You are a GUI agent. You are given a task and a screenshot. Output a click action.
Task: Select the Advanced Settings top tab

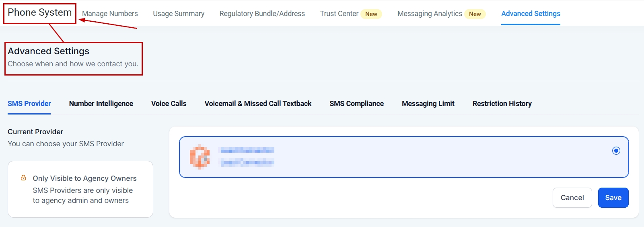click(531, 14)
